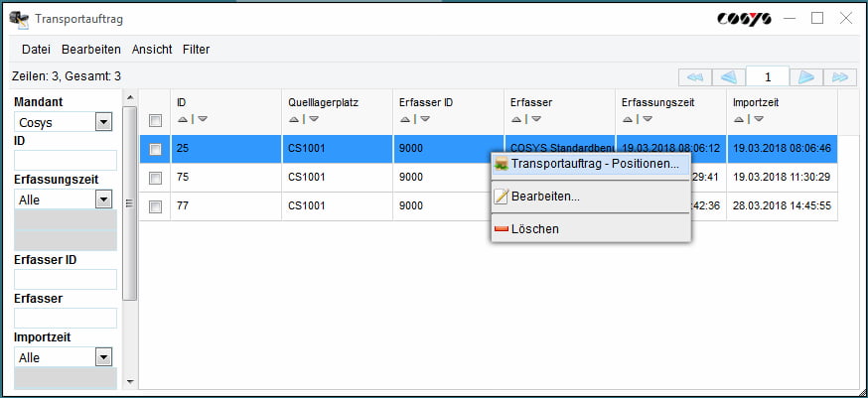Minimize the Transportauftrag window
The image size is (868, 398).
[790, 19]
